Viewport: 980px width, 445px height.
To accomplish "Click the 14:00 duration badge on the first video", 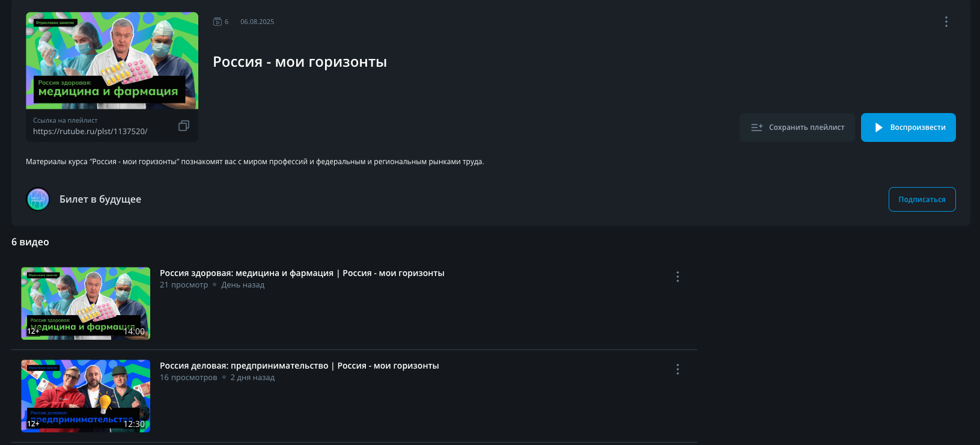I will point(134,331).
